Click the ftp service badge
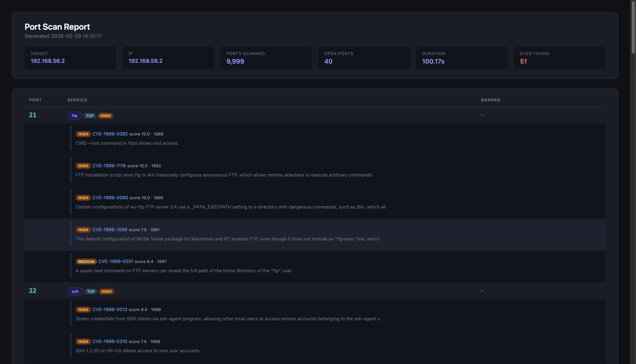 click(75, 115)
